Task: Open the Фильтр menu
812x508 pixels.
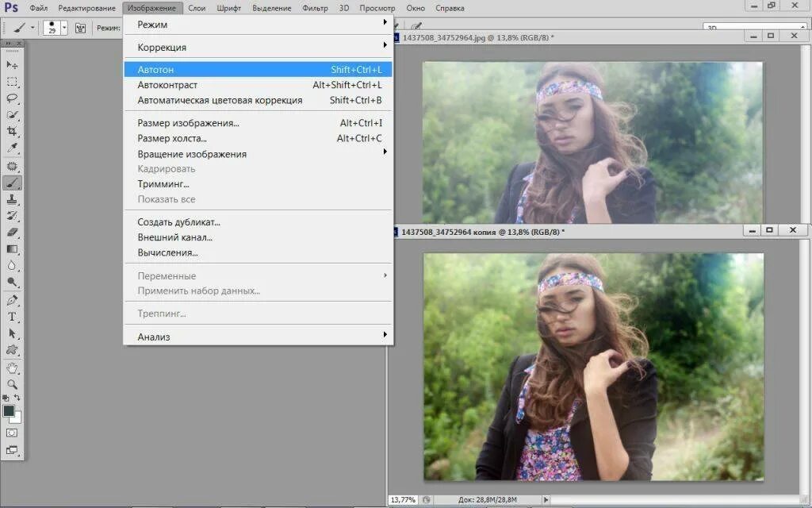Action: (315, 8)
